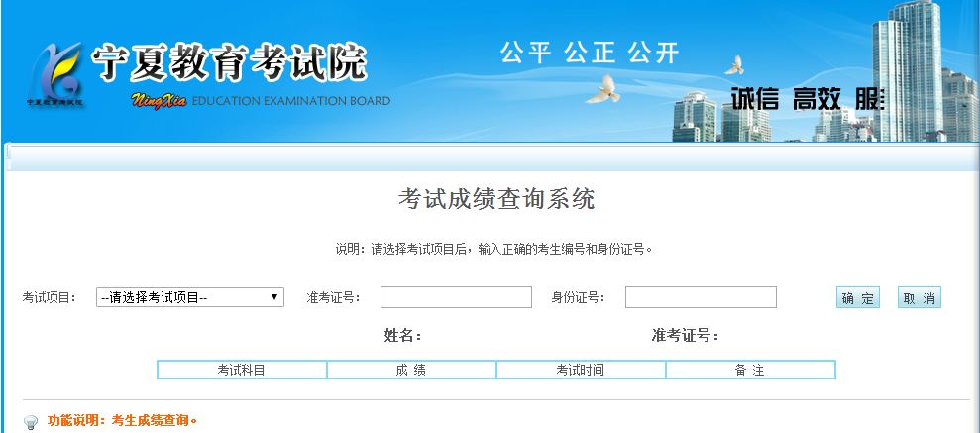Click the 备注 column header

point(750,370)
